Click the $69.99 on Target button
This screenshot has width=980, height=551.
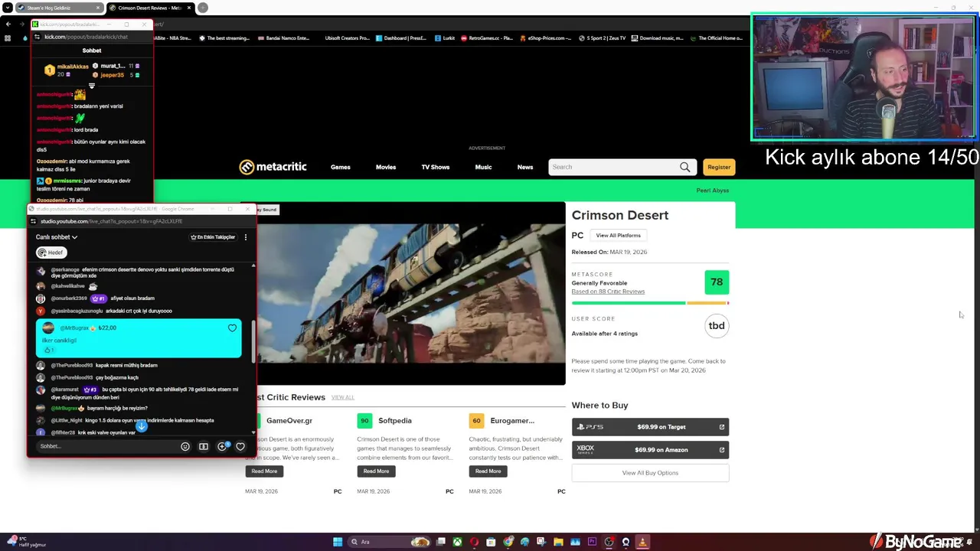tap(650, 427)
